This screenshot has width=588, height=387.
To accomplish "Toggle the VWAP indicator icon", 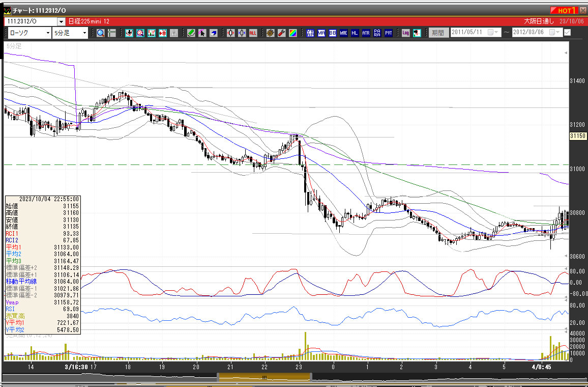I will 310,33.
